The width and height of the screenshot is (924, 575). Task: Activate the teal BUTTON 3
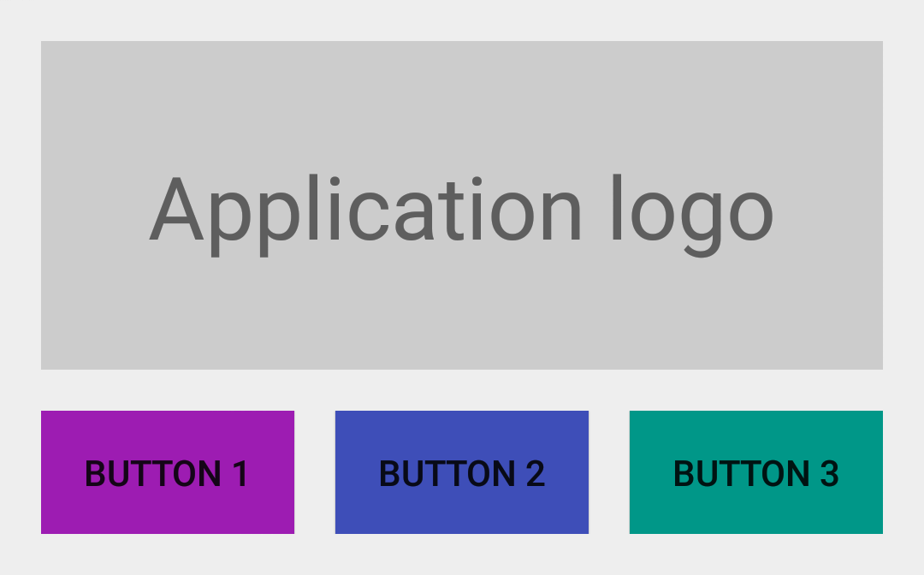coord(756,472)
